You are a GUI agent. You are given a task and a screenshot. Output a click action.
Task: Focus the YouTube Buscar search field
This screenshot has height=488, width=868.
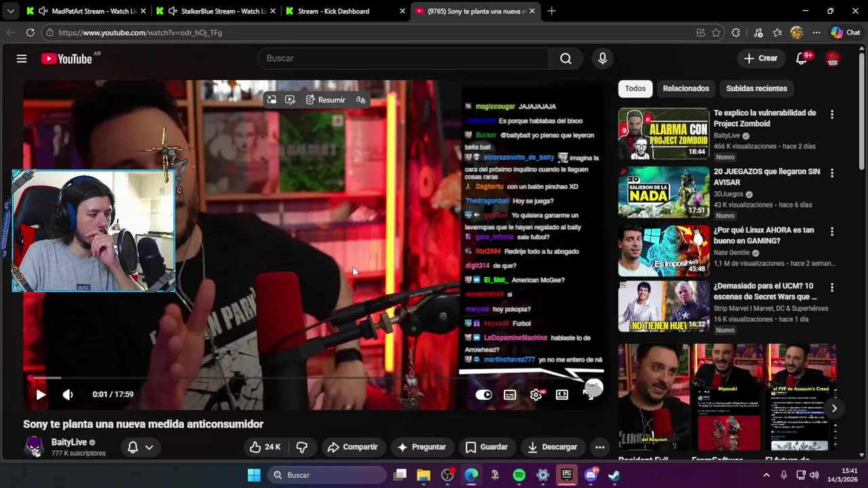tap(403, 58)
